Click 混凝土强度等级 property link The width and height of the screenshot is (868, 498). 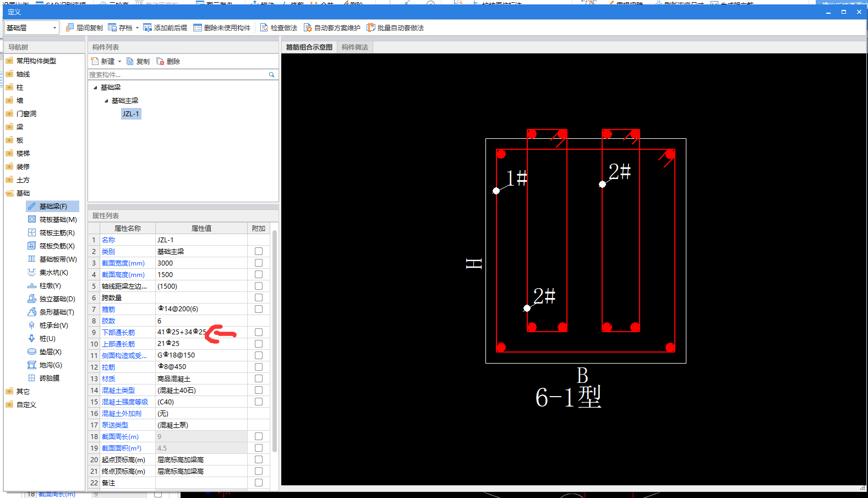[x=125, y=402]
